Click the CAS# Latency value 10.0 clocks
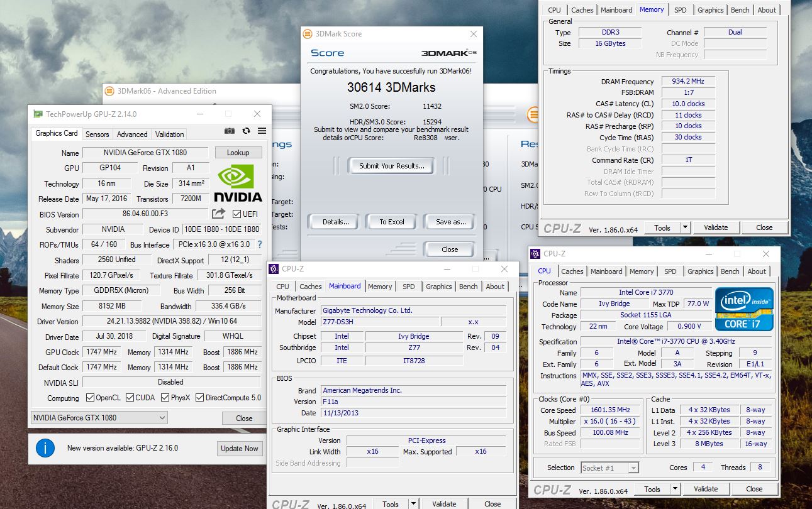 (688, 104)
